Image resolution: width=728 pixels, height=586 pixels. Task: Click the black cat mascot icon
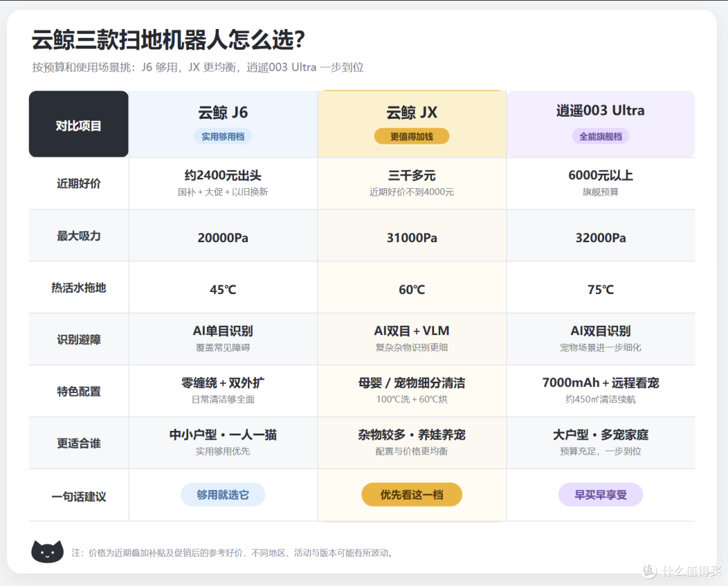47,551
